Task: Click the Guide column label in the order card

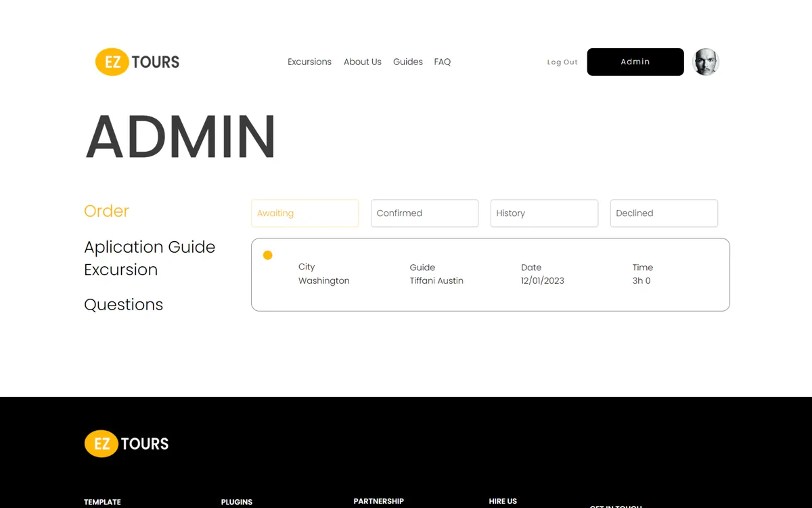Action: pyautogui.click(x=422, y=268)
